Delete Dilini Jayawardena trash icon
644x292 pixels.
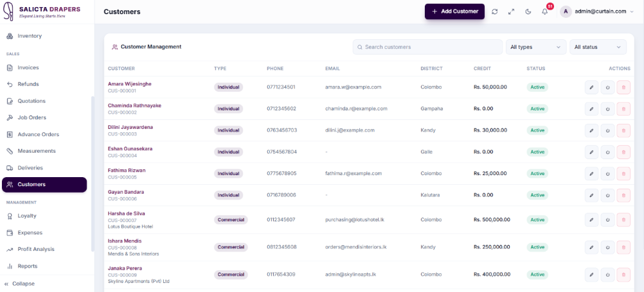[623, 130]
